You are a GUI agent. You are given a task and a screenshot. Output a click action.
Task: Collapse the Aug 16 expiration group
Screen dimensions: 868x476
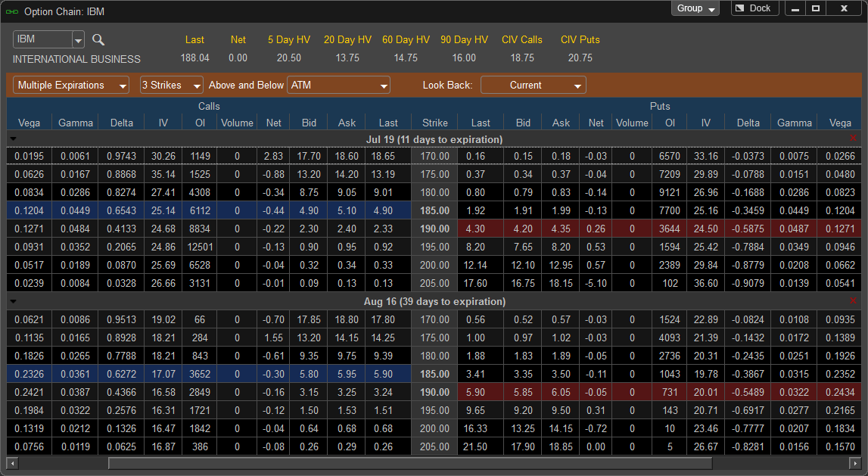pos(14,302)
